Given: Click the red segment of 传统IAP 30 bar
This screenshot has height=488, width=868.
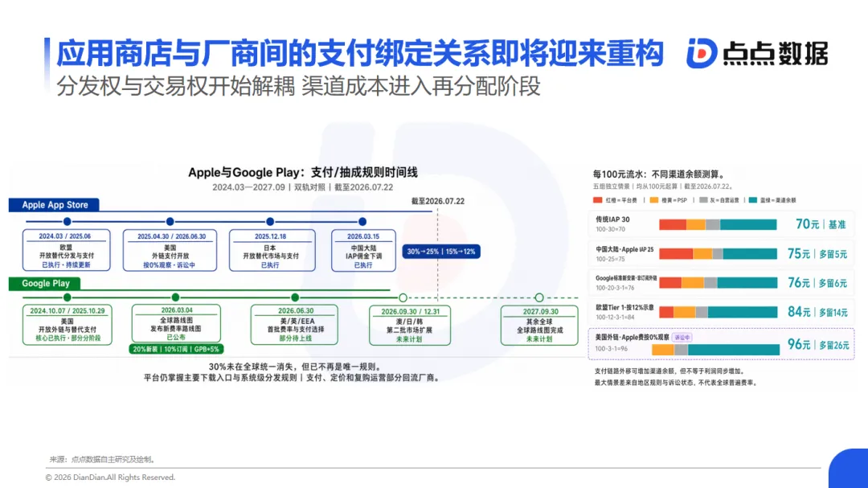Looking at the screenshot, I should (673, 224).
